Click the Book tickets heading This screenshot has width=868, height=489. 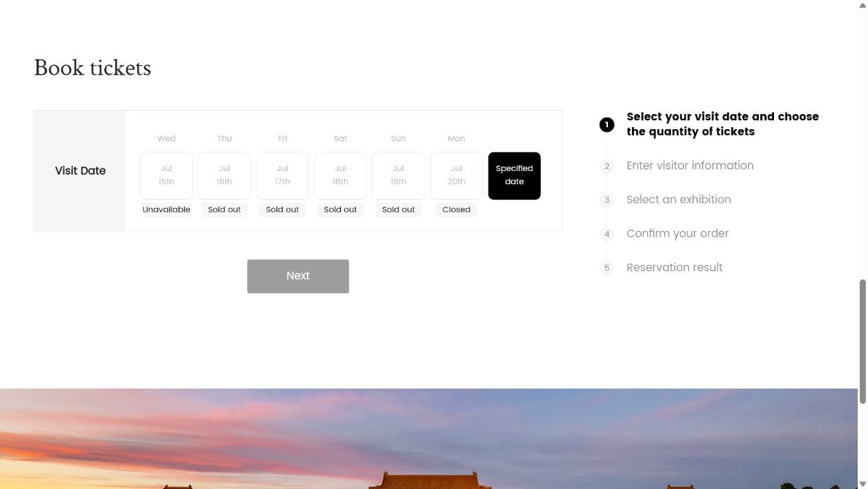click(92, 67)
